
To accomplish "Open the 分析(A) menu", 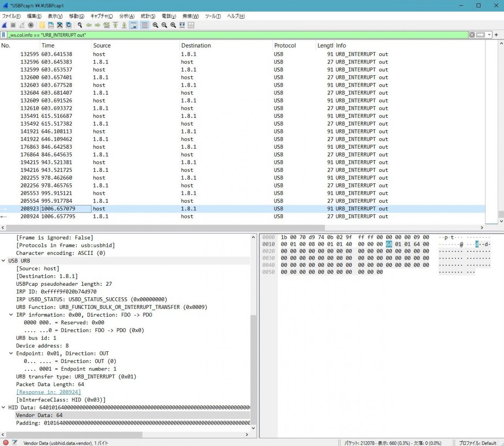I will click(126, 16).
